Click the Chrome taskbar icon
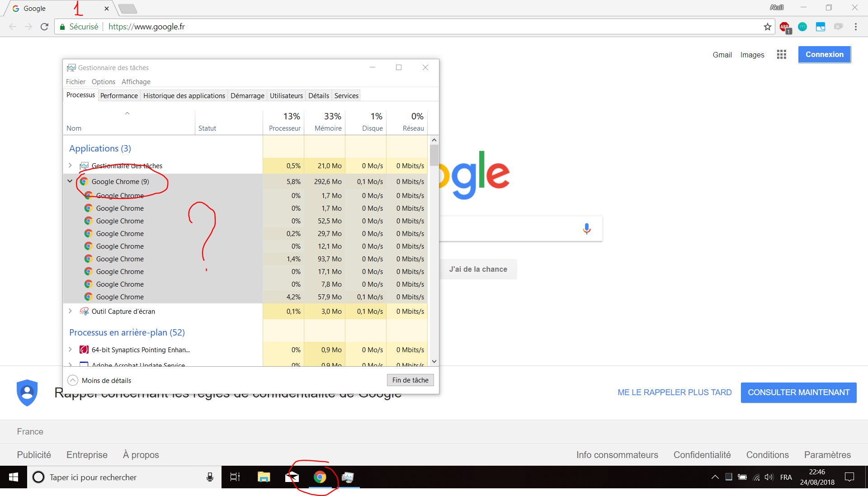The height and width of the screenshot is (496, 868). (x=320, y=477)
